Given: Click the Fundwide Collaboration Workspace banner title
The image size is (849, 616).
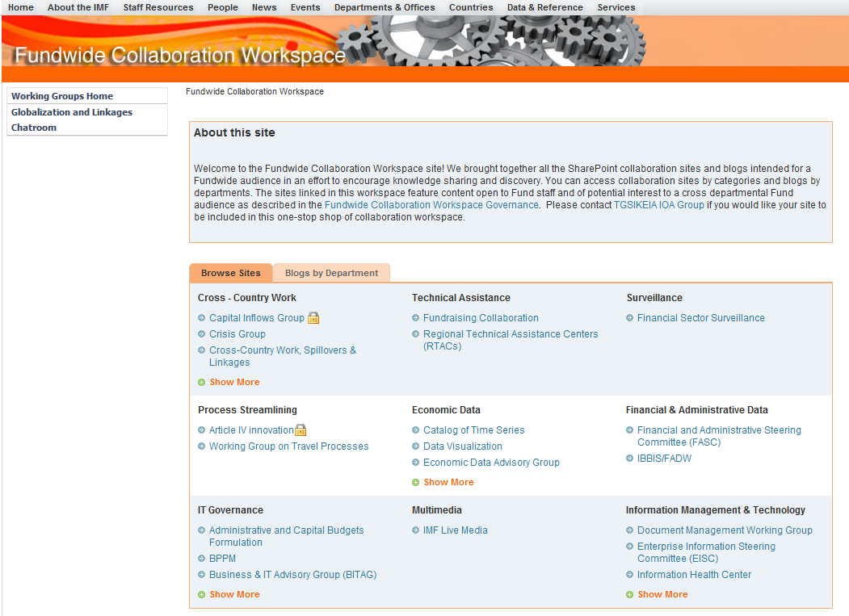Looking at the screenshot, I should pyautogui.click(x=180, y=55).
